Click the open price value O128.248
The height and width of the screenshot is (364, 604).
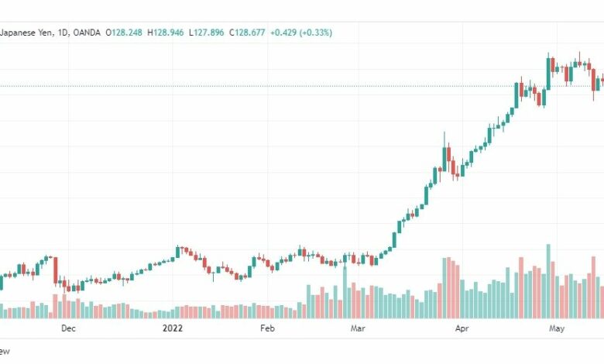(x=124, y=33)
